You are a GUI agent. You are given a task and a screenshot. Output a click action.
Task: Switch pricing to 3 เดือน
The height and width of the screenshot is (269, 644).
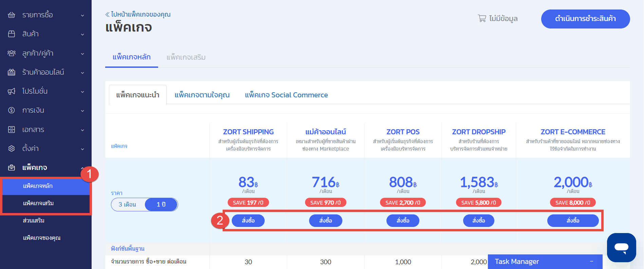coord(128,205)
